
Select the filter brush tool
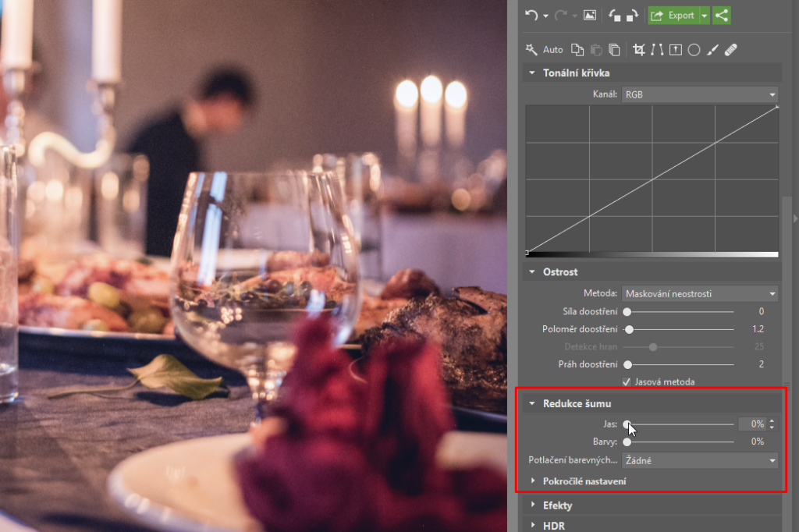(x=712, y=49)
